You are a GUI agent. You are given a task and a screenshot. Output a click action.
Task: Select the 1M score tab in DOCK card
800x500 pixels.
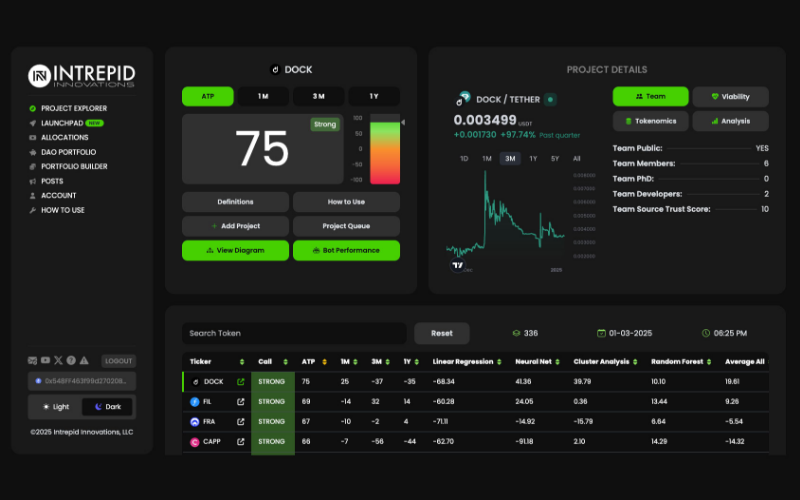[x=263, y=96]
